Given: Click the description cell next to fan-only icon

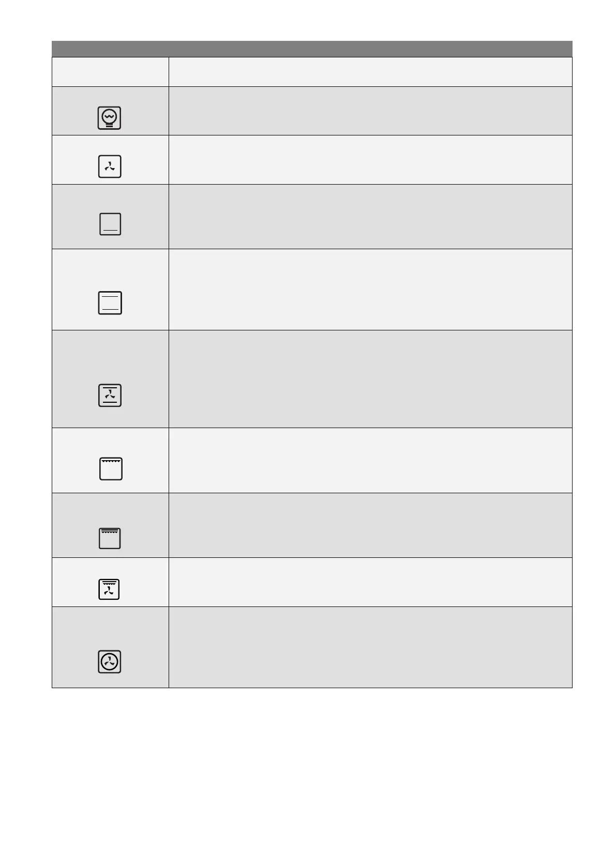Looking at the screenshot, I should tap(370, 160).
